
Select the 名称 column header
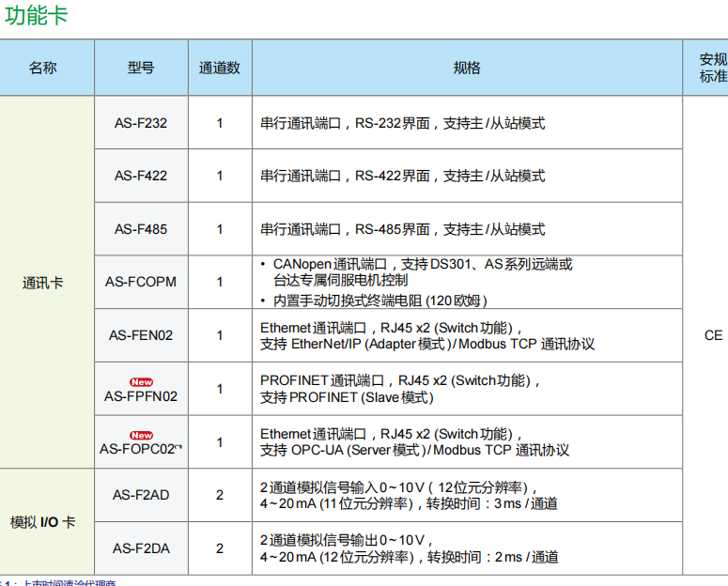tap(42, 68)
